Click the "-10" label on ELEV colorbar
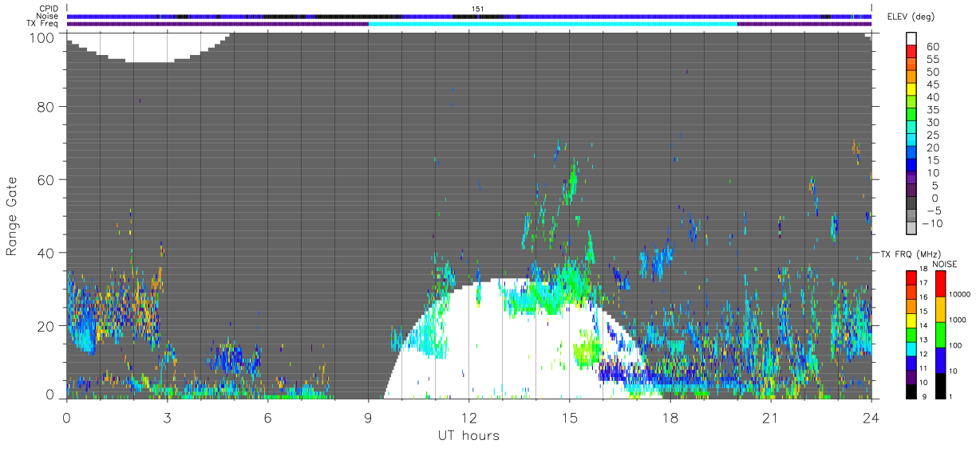 932,223
